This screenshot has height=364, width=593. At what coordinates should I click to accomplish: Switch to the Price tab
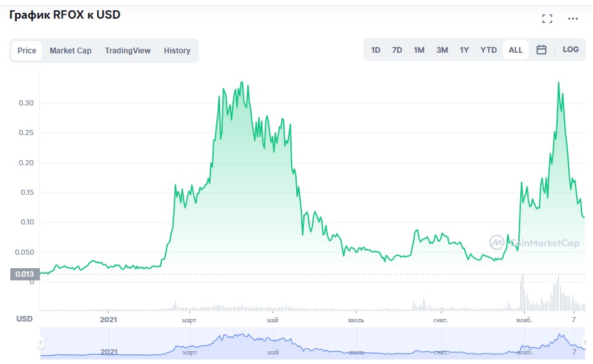(27, 51)
